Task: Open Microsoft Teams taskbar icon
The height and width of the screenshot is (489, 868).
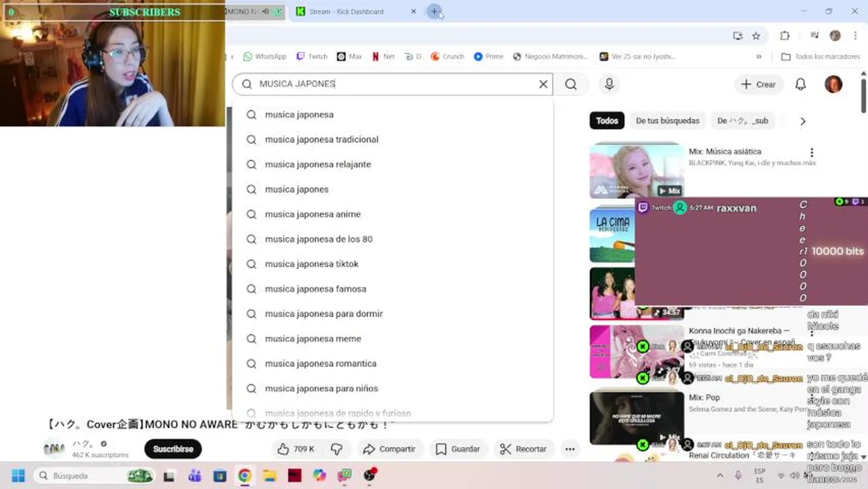Action: pyautogui.click(x=195, y=475)
